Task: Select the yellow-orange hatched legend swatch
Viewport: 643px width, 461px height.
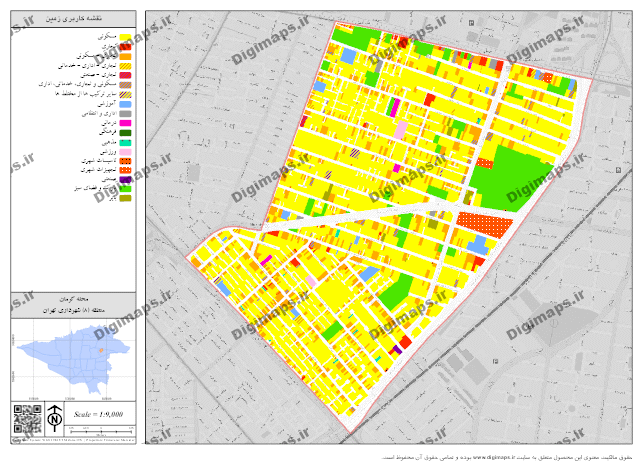Action: [125, 66]
